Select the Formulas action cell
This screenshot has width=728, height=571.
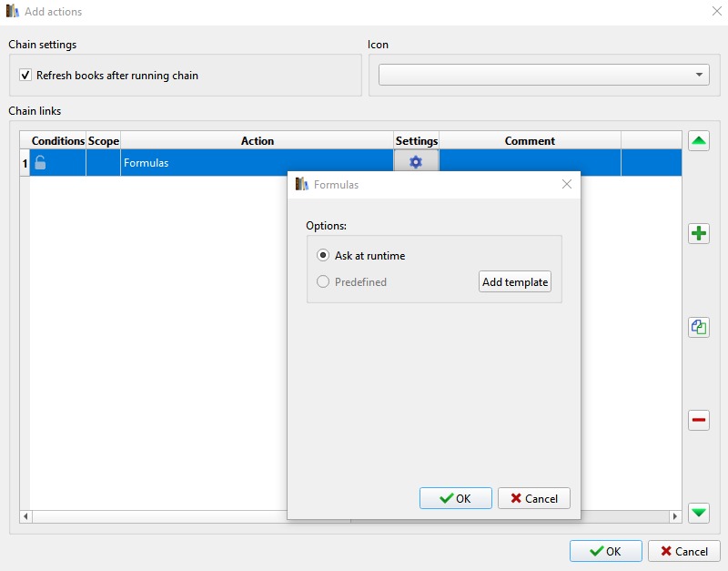coord(258,163)
